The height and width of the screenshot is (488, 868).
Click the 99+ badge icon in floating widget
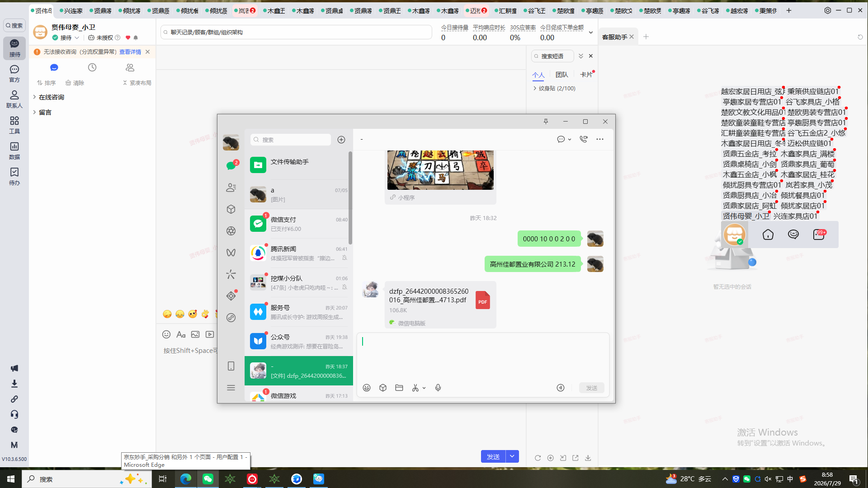click(x=819, y=234)
